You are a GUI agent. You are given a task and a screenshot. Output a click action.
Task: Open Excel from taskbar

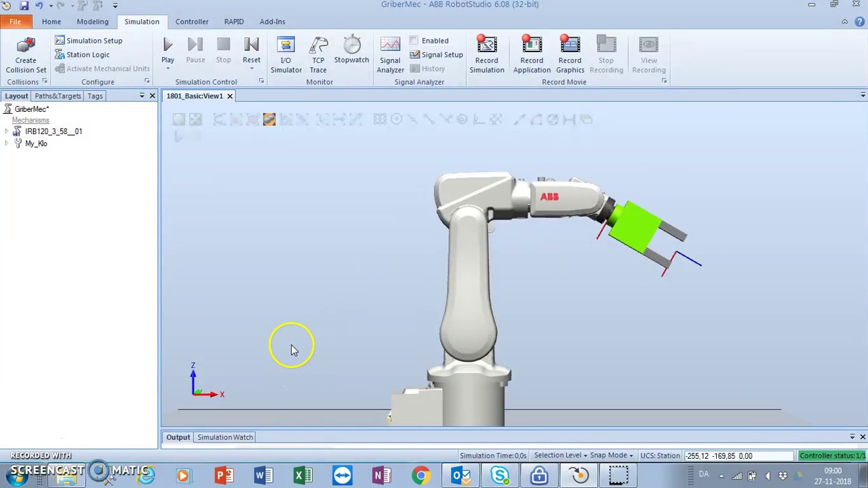(302, 476)
